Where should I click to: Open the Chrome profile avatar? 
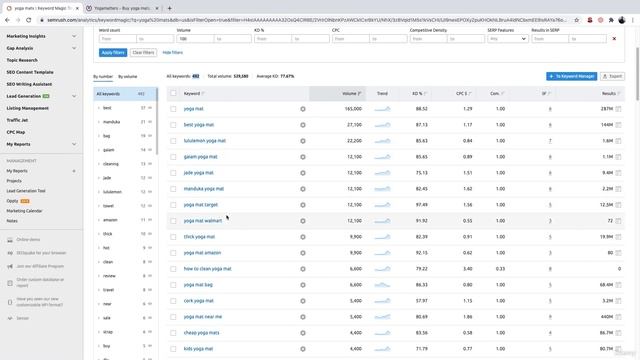(622, 20)
